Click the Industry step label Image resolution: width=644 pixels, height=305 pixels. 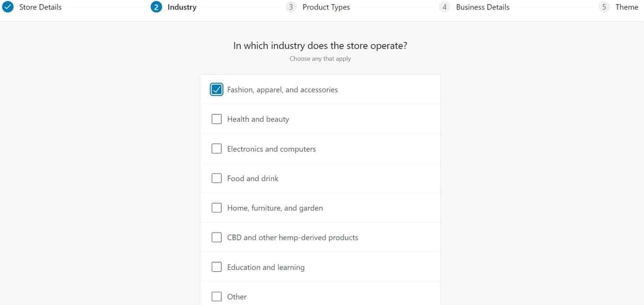[182, 7]
